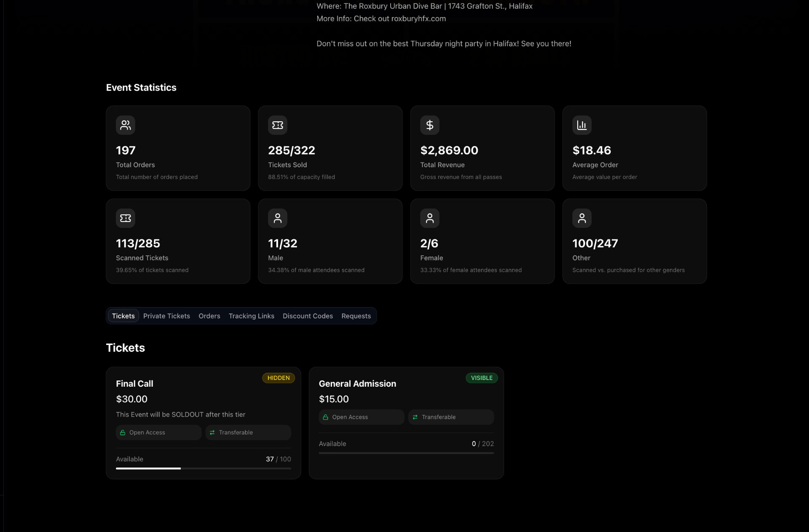Click the Average Order bar chart icon
809x532 pixels.
(x=581, y=125)
